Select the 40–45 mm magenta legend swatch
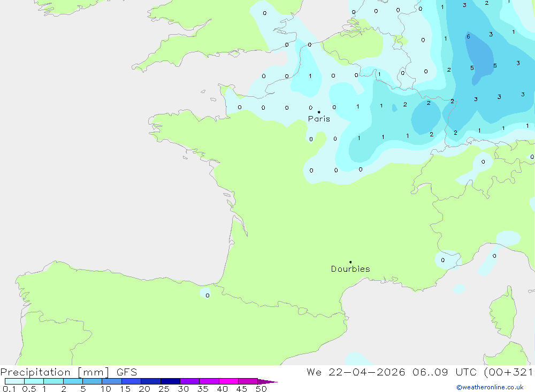The height and width of the screenshot is (392, 535). point(228,381)
